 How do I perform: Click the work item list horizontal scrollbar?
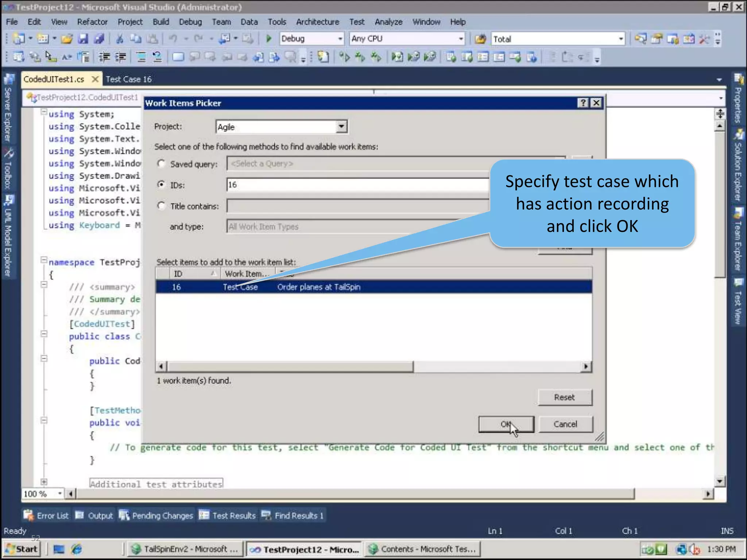coord(290,366)
